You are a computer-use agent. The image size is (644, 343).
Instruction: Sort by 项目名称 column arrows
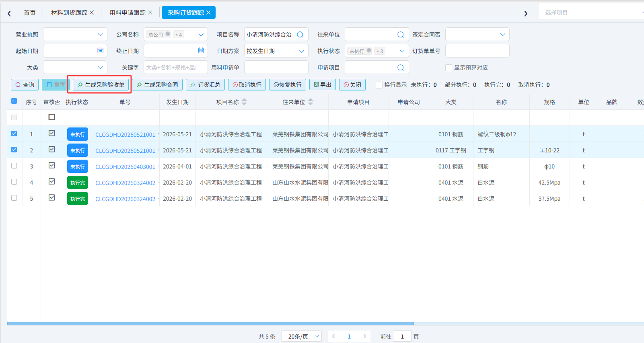(244, 102)
